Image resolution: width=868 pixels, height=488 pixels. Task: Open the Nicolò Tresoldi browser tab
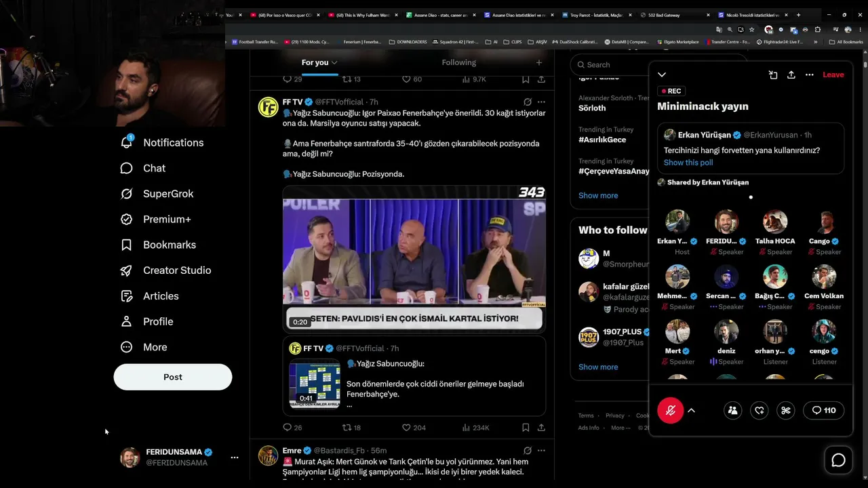pos(752,15)
